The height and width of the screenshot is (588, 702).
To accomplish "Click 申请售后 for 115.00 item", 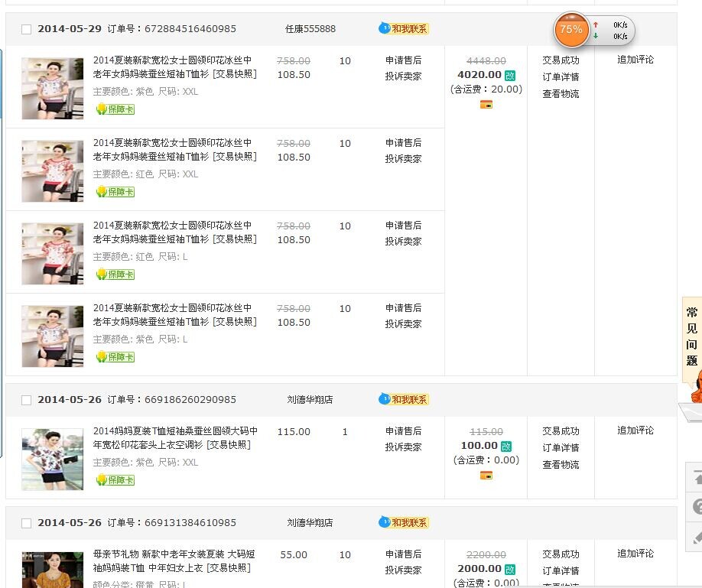I will click(x=403, y=430).
